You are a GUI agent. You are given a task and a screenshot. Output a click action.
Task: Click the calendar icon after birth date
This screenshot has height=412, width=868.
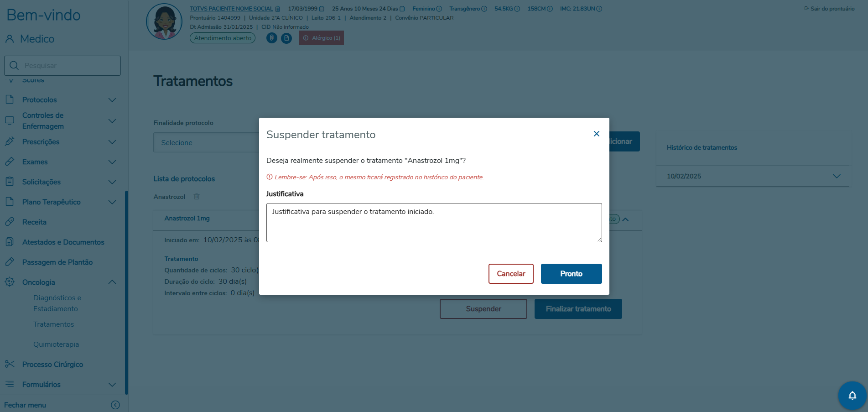click(x=322, y=9)
